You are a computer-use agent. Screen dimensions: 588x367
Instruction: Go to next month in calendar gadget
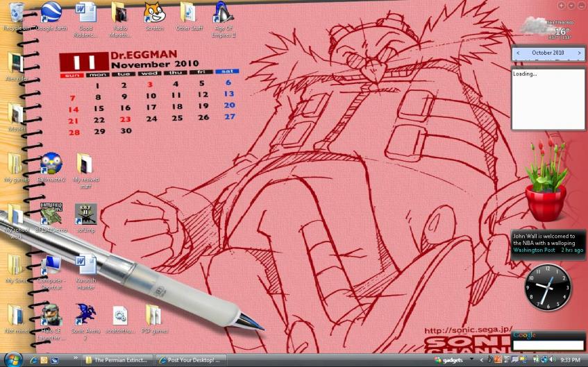580,53
